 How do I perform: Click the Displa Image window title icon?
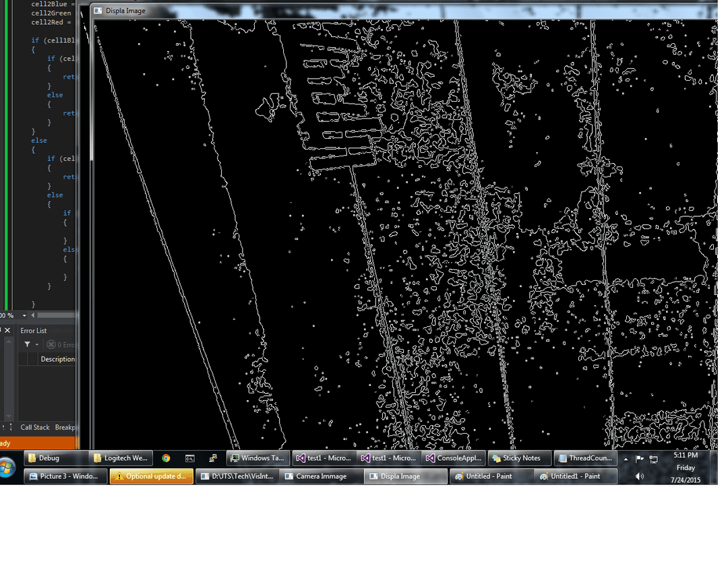coord(98,11)
